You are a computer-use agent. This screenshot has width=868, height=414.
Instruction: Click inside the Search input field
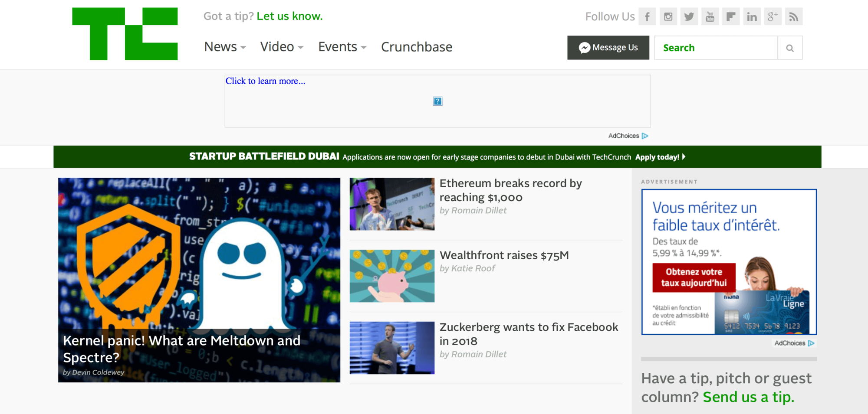(715, 48)
